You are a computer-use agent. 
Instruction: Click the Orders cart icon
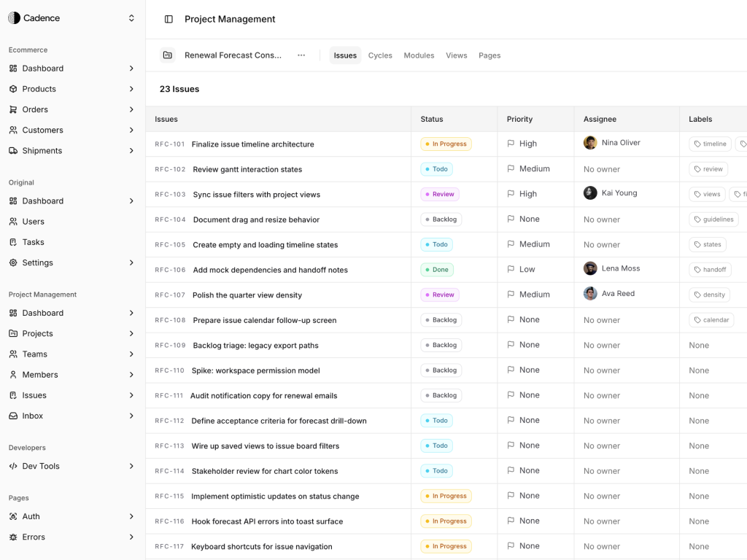point(13,109)
